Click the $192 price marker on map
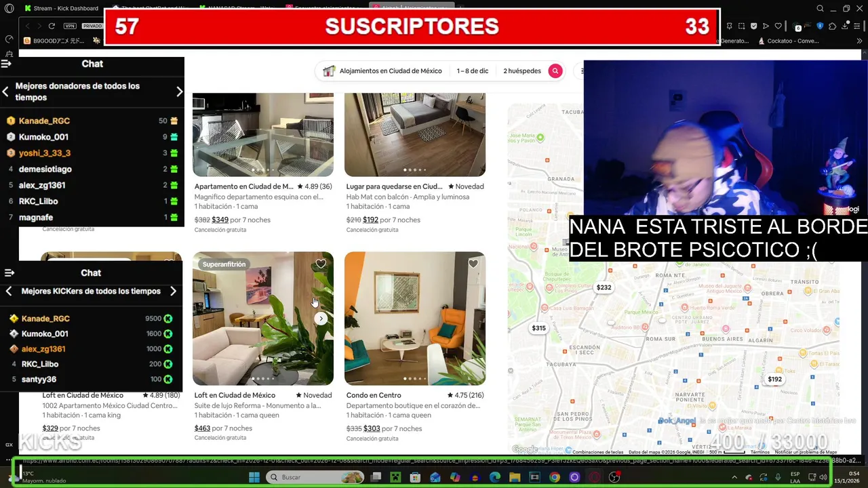 click(774, 380)
